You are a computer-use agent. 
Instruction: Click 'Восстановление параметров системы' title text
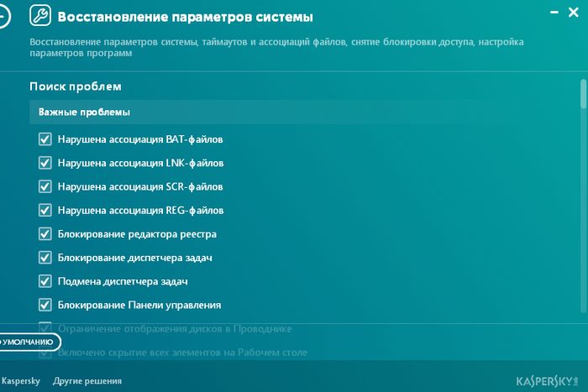click(x=186, y=17)
